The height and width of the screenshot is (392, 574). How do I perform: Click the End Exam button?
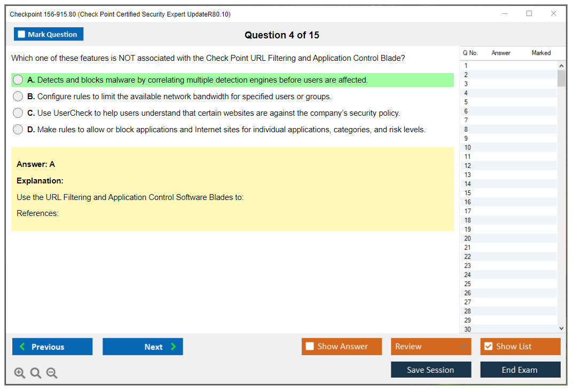click(520, 370)
